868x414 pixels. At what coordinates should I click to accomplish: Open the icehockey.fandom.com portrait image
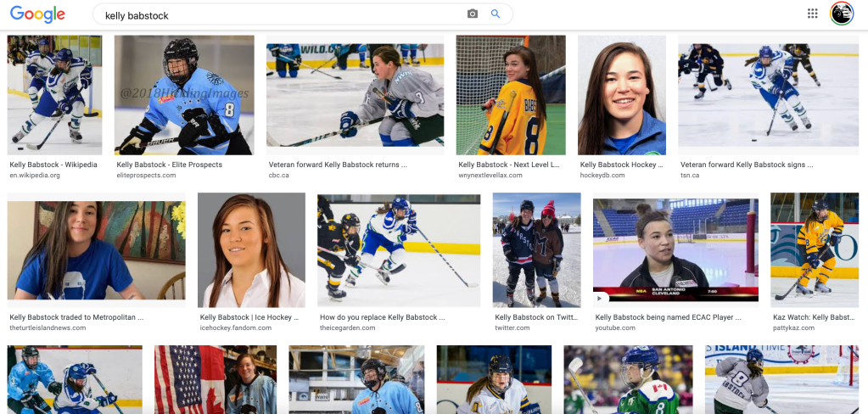pyautogui.click(x=251, y=250)
